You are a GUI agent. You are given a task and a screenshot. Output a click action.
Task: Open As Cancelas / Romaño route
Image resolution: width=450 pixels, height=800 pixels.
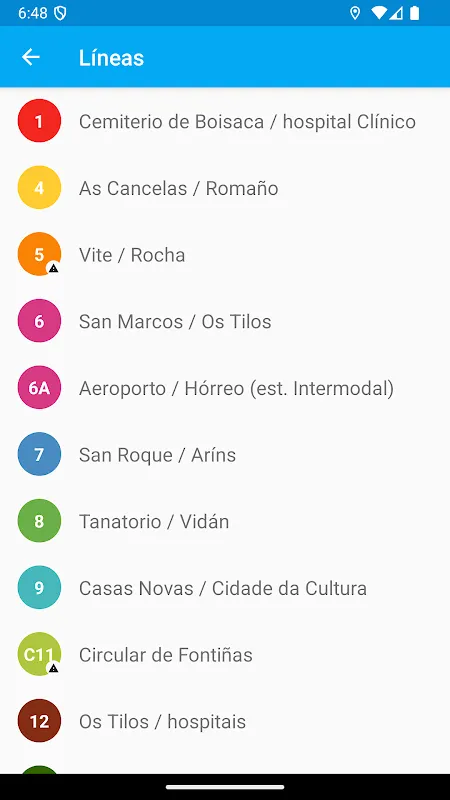pos(225,188)
